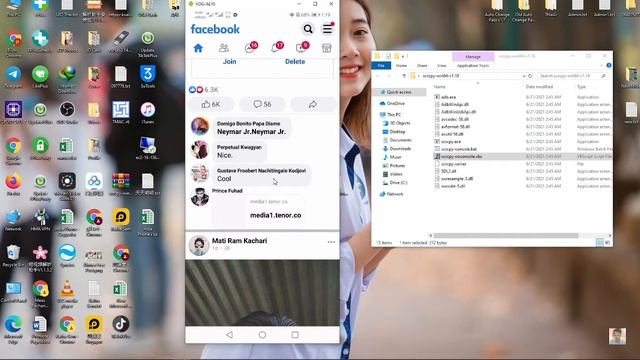The image size is (640, 360).
Task: Select Drive (C:) in Explorer navigation pane
Action: point(398,182)
